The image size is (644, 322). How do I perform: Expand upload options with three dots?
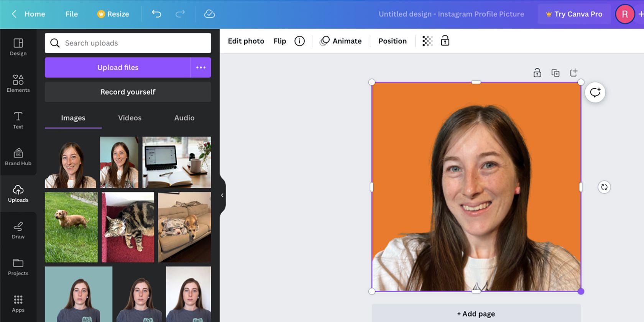pyautogui.click(x=201, y=67)
